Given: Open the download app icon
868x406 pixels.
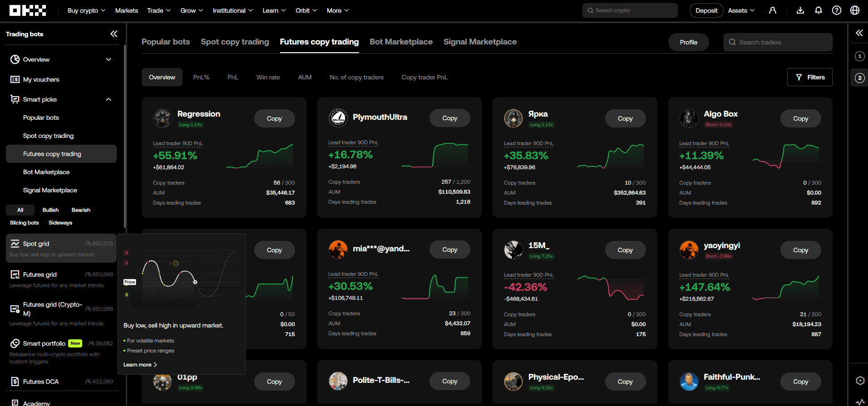Looking at the screenshot, I should (x=800, y=10).
